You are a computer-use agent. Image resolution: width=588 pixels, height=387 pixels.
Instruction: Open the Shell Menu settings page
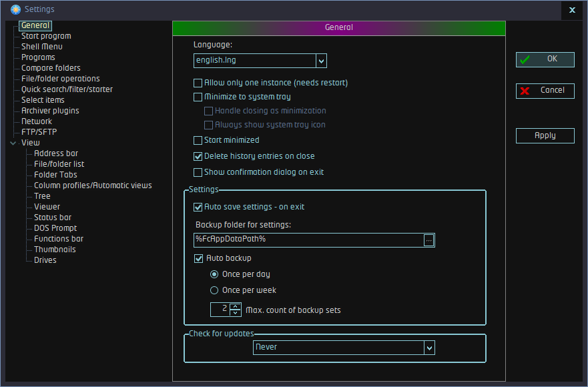41,47
